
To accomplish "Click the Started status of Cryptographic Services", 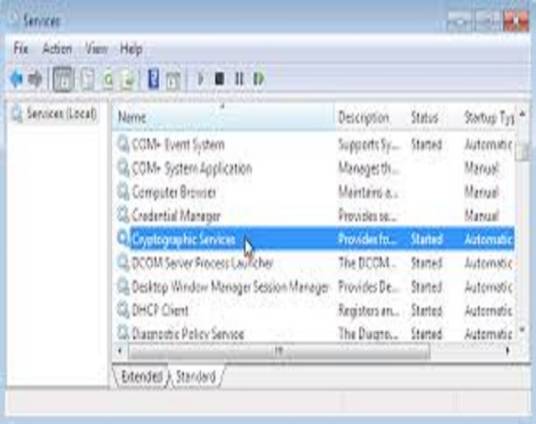I will click(x=427, y=239).
